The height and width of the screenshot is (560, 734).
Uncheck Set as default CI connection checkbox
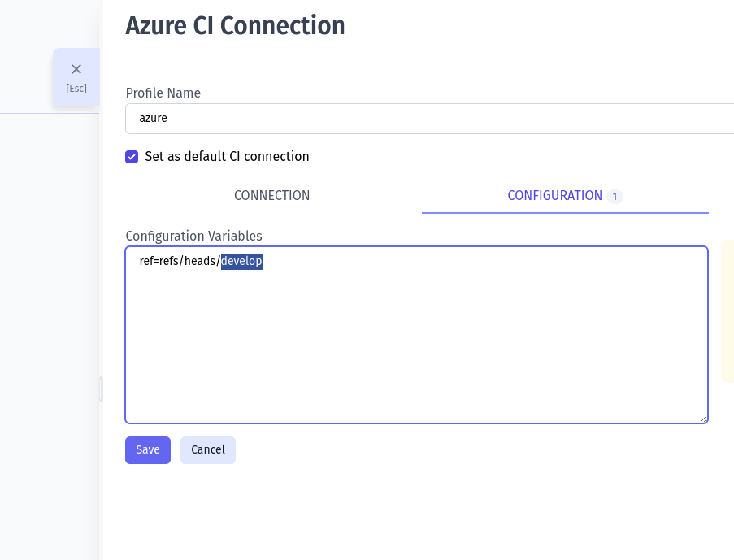132,157
